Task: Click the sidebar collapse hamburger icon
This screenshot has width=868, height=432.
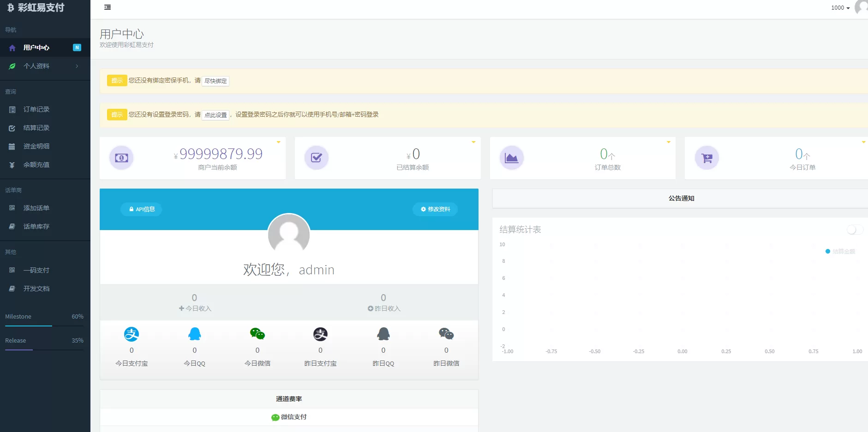Action: (x=108, y=7)
